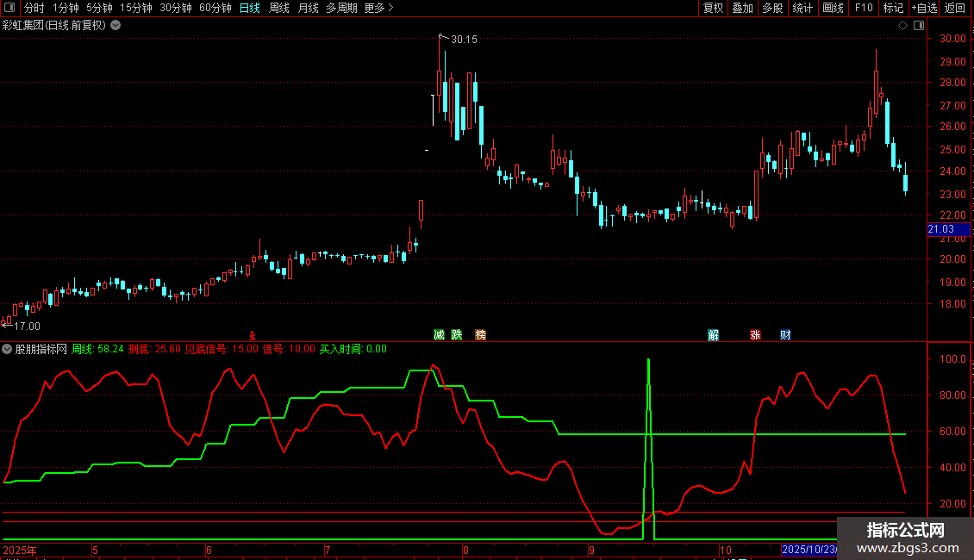Click the 买入时间: 0.00 value
Image resolution: width=974 pixels, height=560 pixels.
pyautogui.click(x=353, y=349)
